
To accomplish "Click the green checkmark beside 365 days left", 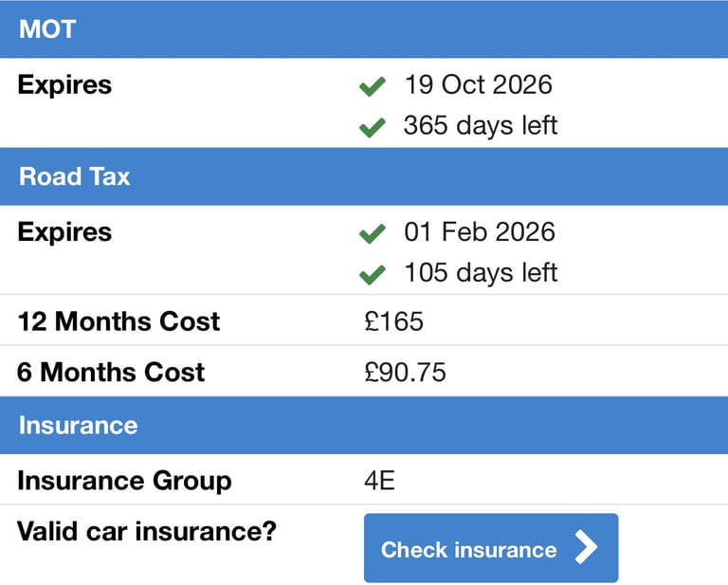I will [x=373, y=127].
